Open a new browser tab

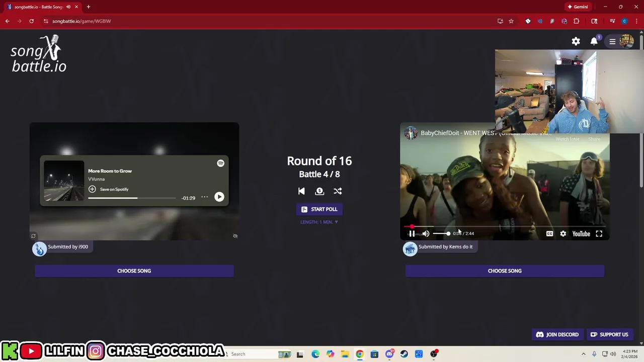88,7
